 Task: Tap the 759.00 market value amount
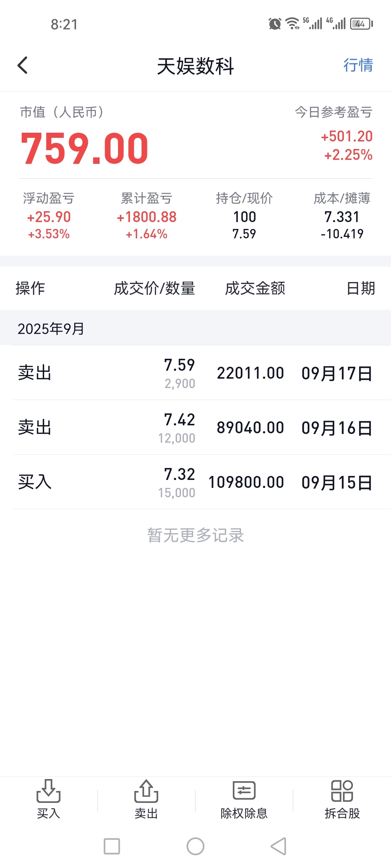[x=84, y=148]
